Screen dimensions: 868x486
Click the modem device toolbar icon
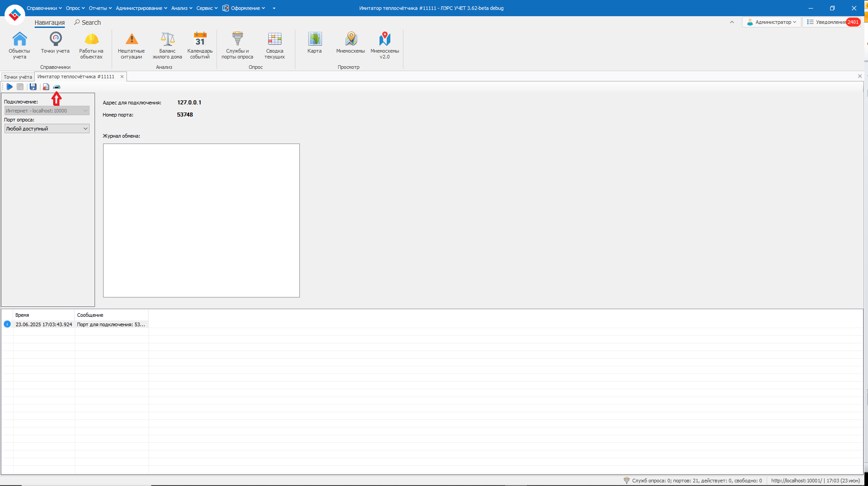click(57, 87)
